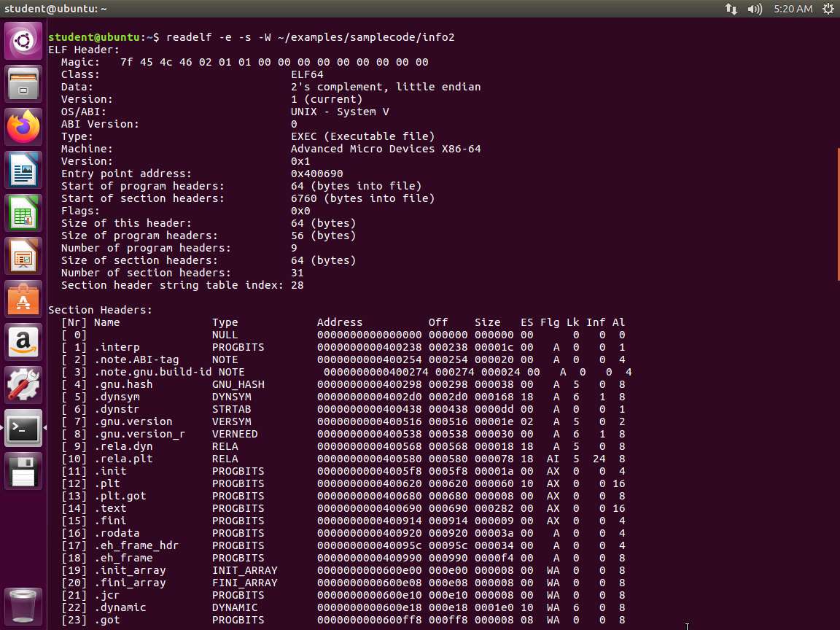The width and height of the screenshot is (840, 630).
Task: Click the Amazon launcher icon
Action: (23, 342)
